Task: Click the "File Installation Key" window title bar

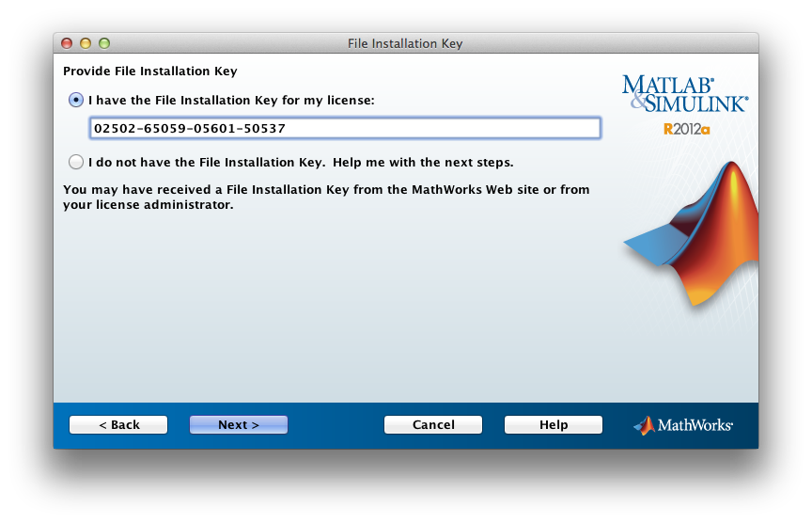Action: 405,43
